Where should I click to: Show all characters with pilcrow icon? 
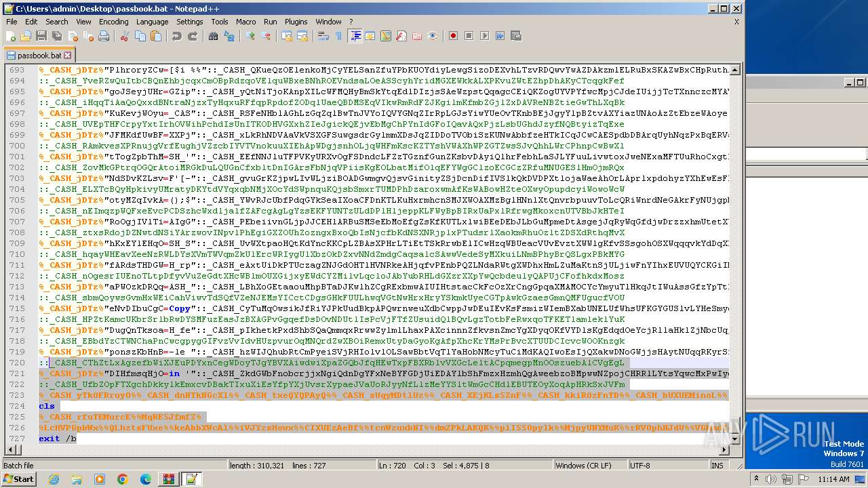(339, 36)
